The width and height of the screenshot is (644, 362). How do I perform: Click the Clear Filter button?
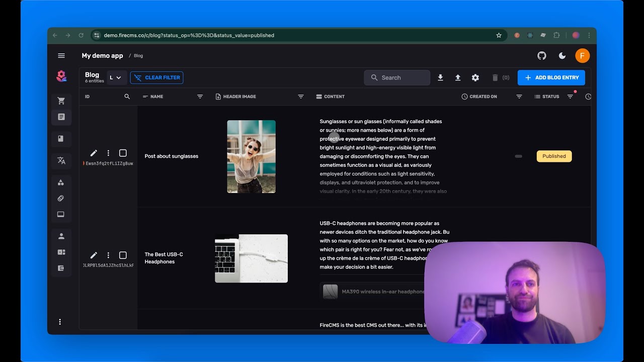pos(156,77)
